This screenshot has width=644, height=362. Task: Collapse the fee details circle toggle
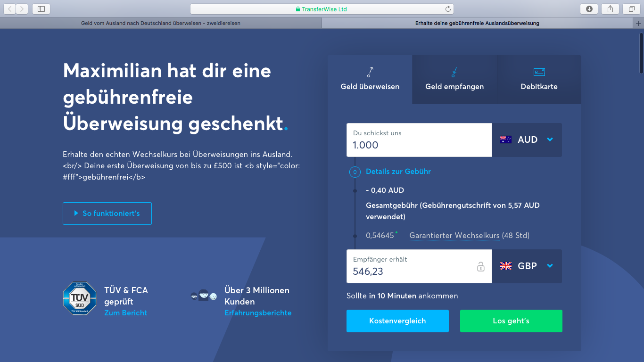pos(355,172)
